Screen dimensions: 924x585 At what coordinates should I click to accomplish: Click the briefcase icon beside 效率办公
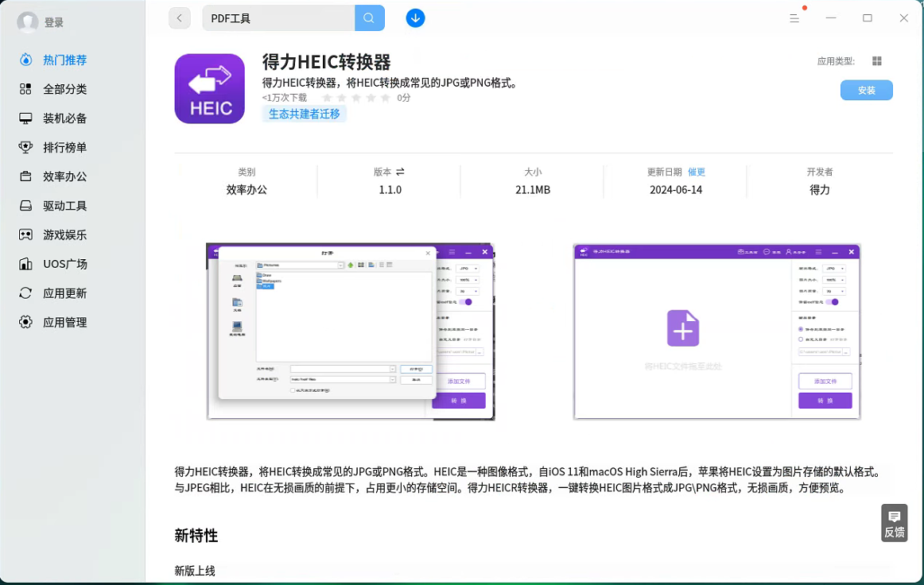pos(25,176)
